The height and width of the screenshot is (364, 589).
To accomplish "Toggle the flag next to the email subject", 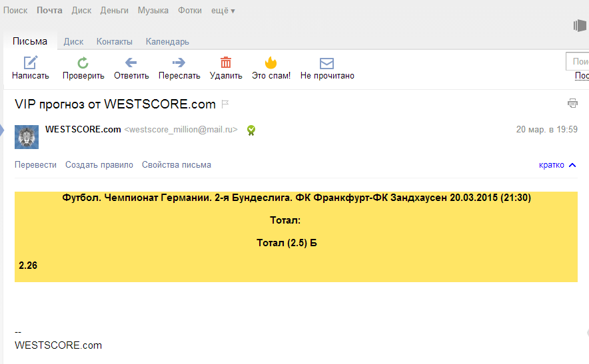I will [225, 104].
